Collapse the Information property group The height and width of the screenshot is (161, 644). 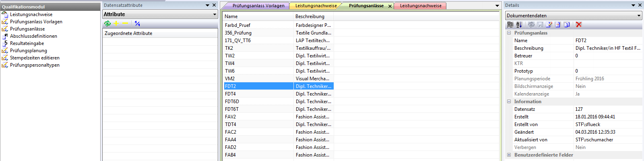click(509, 102)
